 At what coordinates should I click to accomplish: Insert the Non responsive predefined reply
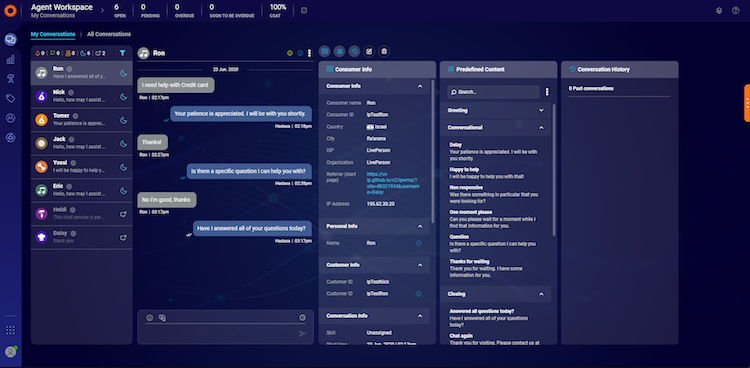click(x=494, y=195)
